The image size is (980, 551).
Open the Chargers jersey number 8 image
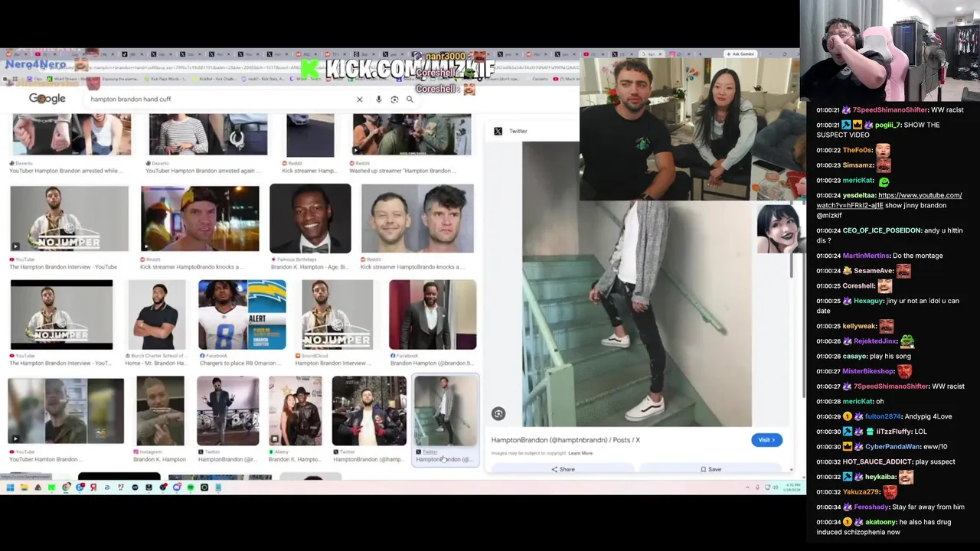click(242, 315)
